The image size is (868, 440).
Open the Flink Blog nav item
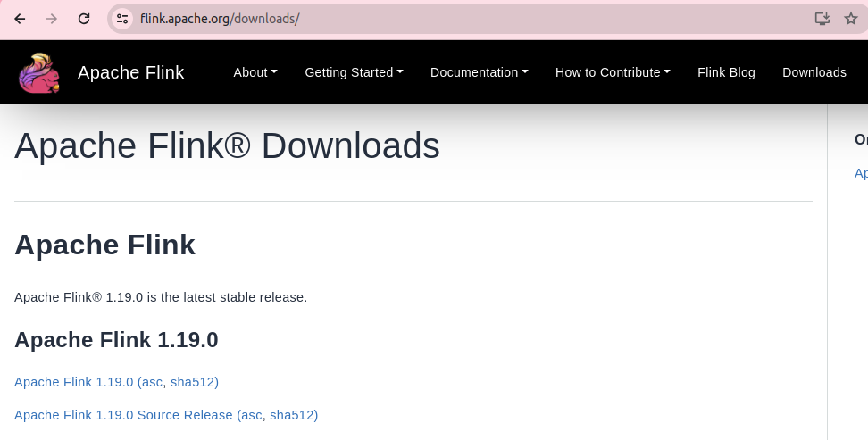tap(726, 72)
